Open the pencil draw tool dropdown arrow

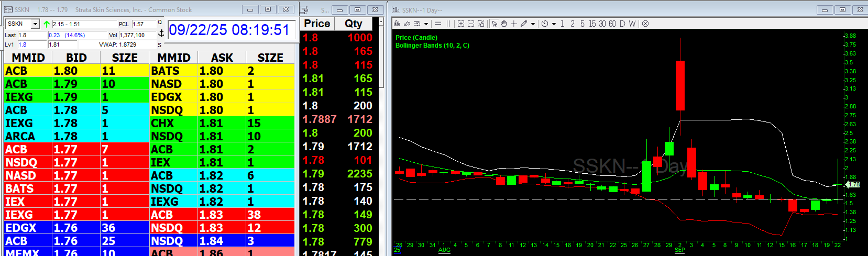click(533, 24)
